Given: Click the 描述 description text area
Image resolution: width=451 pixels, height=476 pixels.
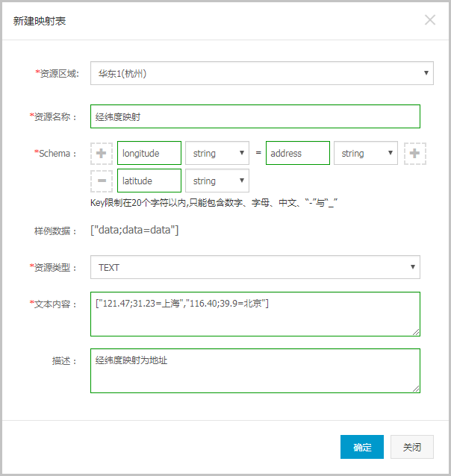Looking at the screenshot, I should pyautogui.click(x=255, y=371).
